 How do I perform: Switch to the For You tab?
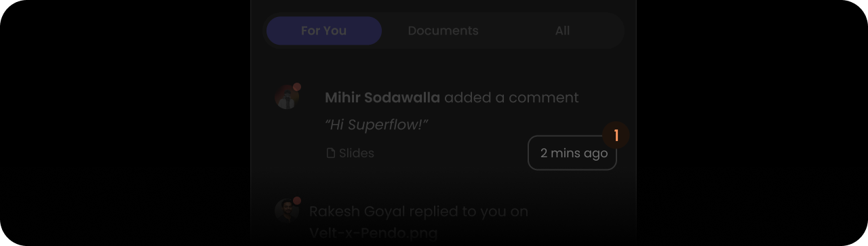tap(324, 31)
